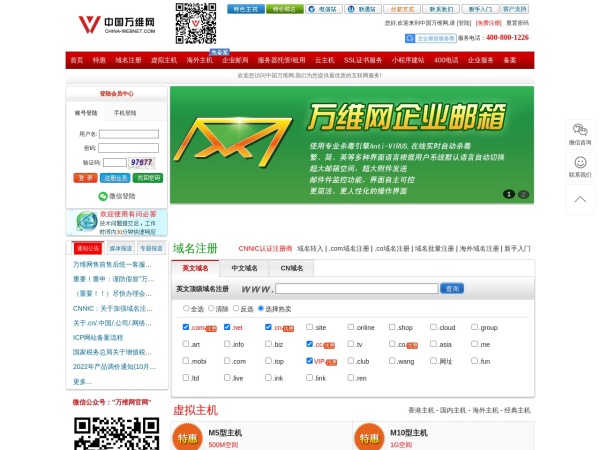The image size is (600, 450).
Task: Click the 免费注册 link
Action: click(x=488, y=23)
